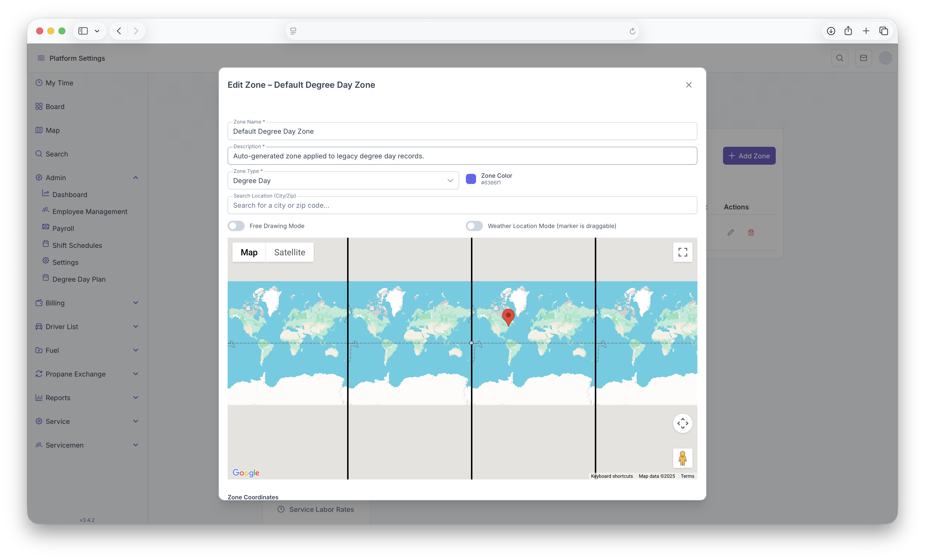The image size is (925, 560).
Task: Open Degree Day Plan in sidebar
Action: [79, 279]
